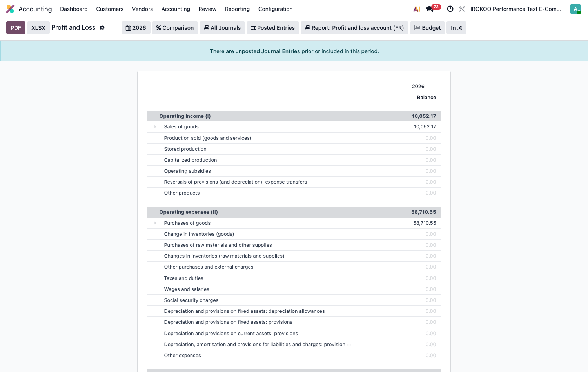The width and height of the screenshot is (588, 372).
Task: Open the All Journals filter
Action: (x=222, y=28)
